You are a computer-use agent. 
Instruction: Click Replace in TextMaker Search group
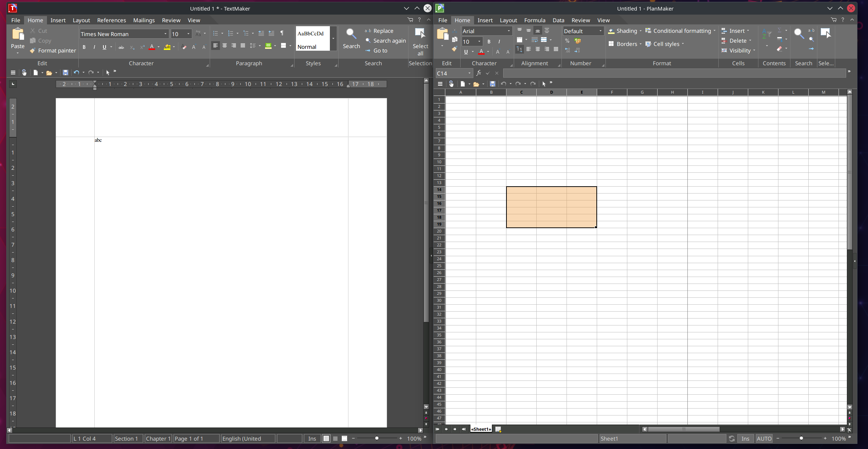tap(379, 31)
